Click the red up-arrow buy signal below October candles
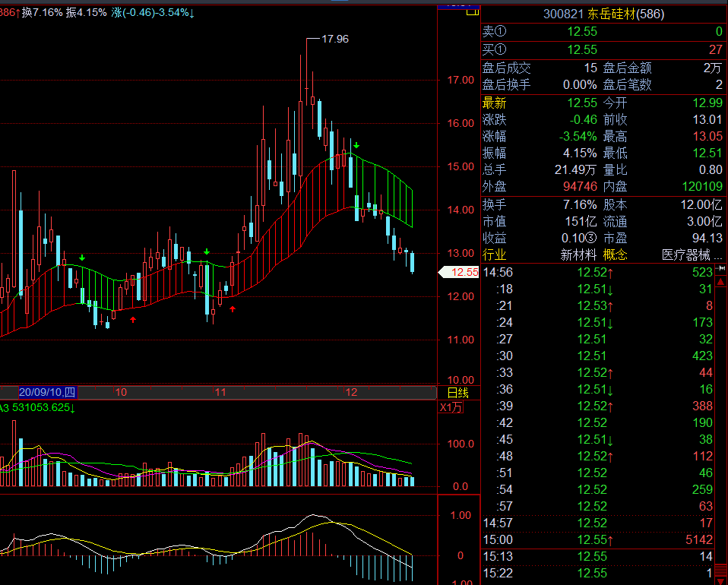Viewport: 728px width, 585px height. click(133, 319)
